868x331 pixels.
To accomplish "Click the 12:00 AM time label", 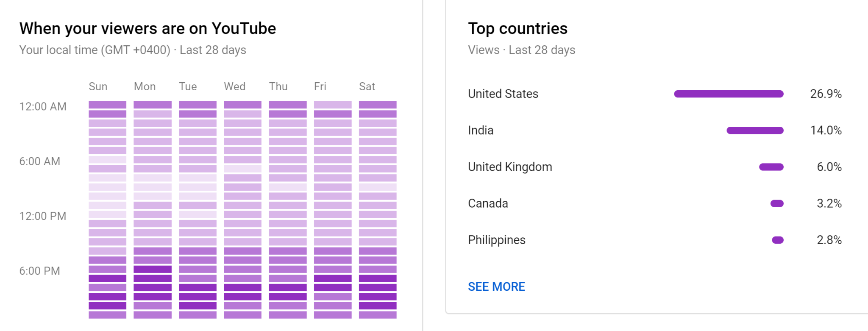I will [x=42, y=106].
